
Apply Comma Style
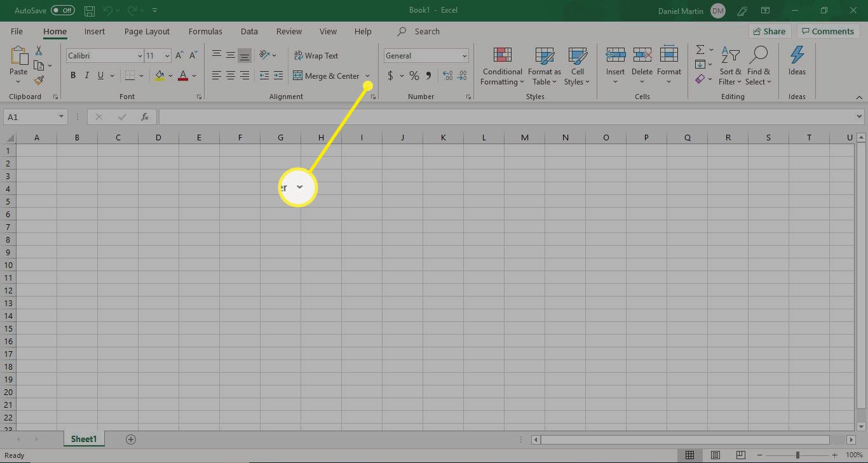pyautogui.click(x=428, y=76)
